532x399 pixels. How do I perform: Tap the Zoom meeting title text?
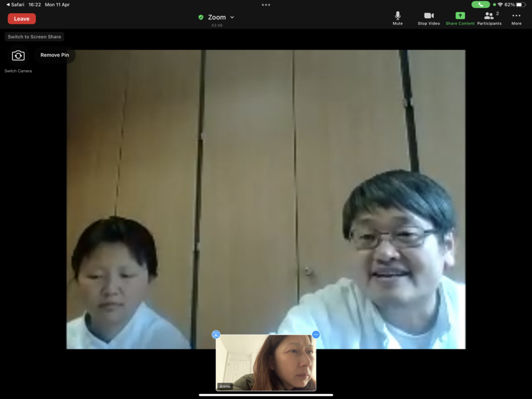(x=217, y=18)
